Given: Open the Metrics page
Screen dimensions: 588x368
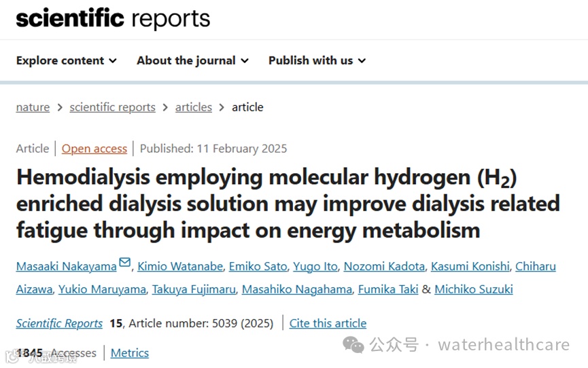Looking at the screenshot, I should click(x=129, y=353).
